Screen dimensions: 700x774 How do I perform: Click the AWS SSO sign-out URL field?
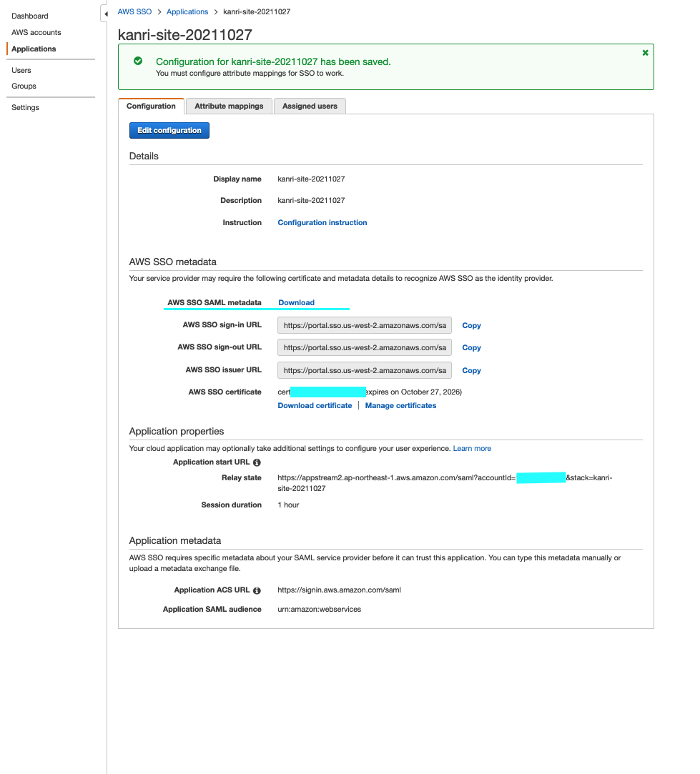[x=365, y=347]
